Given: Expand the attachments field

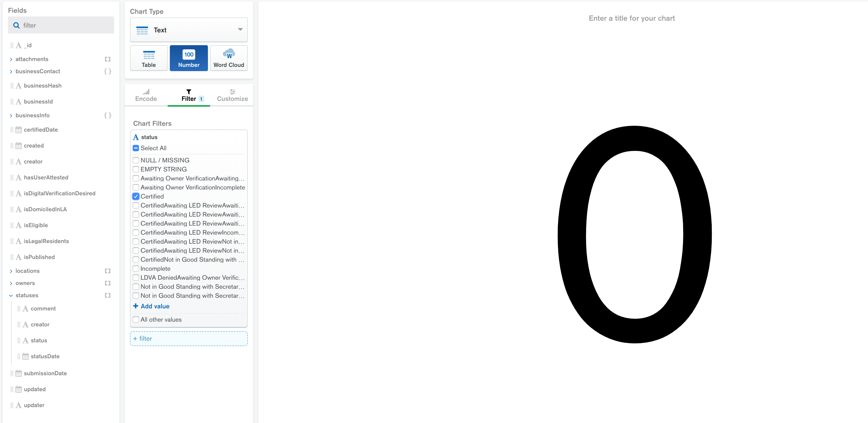Looking at the screenshot, I should [x=11, y=60].
